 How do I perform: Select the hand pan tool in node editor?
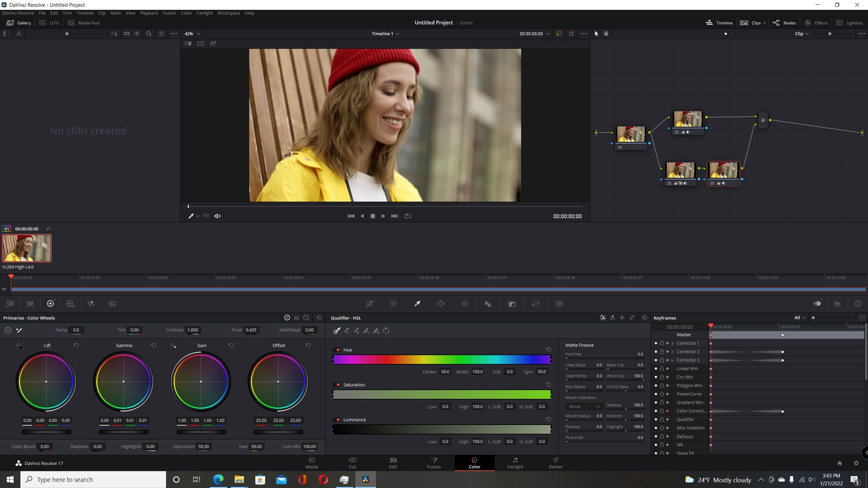click(x=606, y=34)
